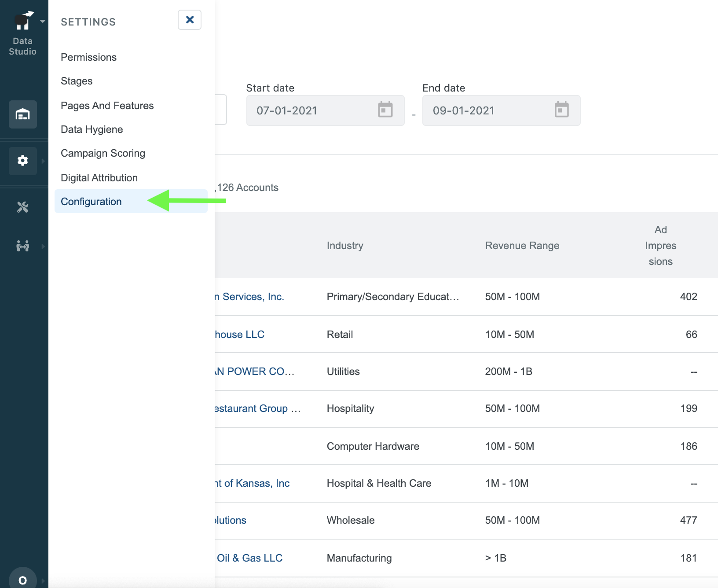
Task: Expand the arrow next to the people icon
Action: pos(43,246)
